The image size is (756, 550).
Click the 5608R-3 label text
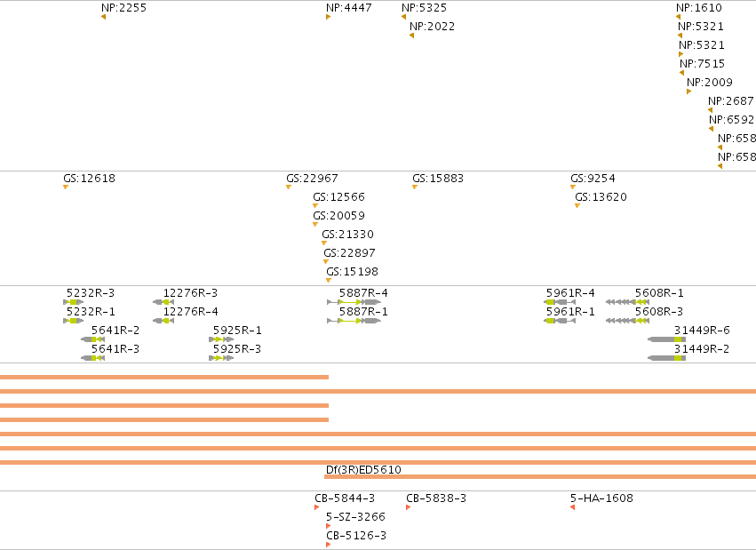[x=659, y=311]
